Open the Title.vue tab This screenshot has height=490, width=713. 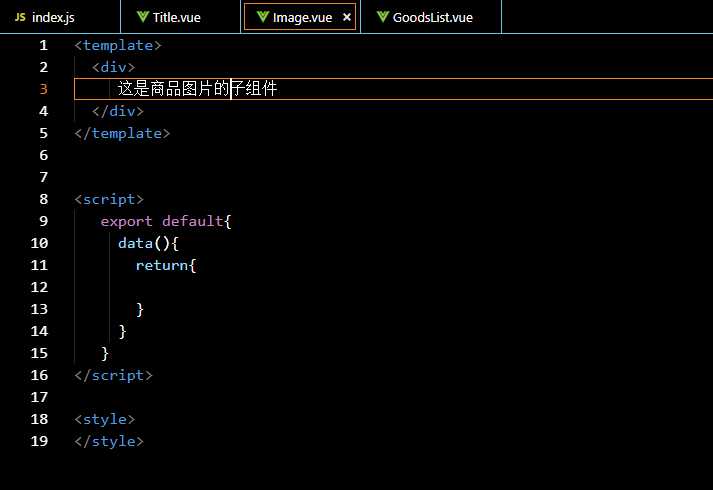click(181, 17)
